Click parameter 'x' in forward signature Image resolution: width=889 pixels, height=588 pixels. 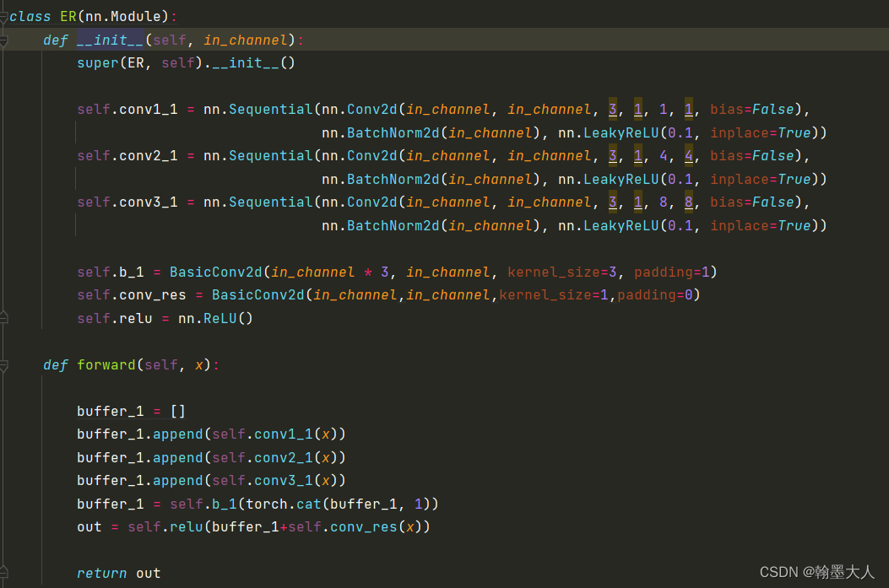click(199, 364)
